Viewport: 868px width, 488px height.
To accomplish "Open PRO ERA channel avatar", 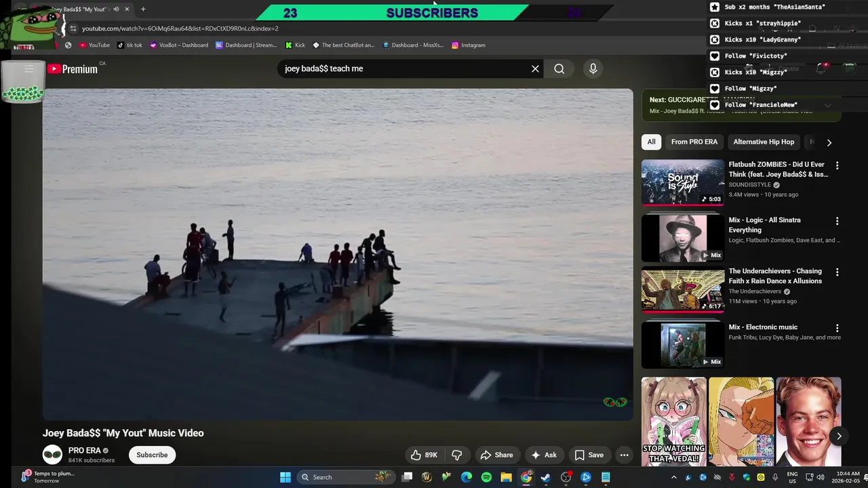I will pyautogui.click(x=52, y=455).
